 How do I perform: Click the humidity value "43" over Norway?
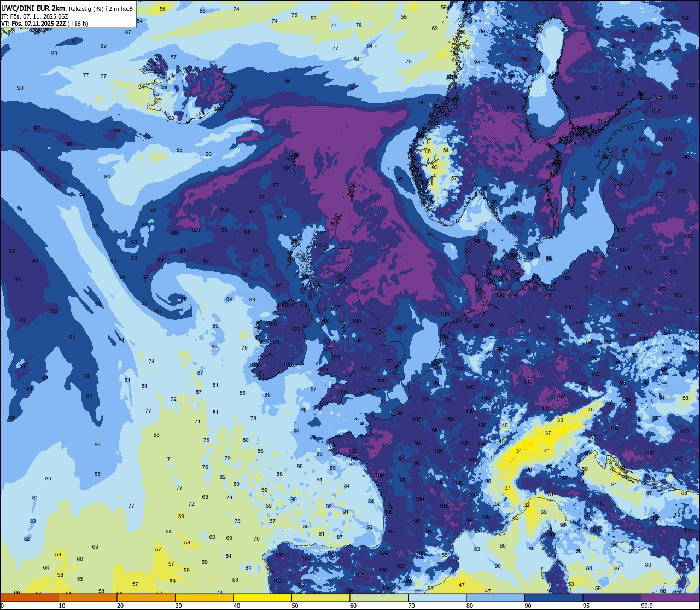[x=435, y=167]
